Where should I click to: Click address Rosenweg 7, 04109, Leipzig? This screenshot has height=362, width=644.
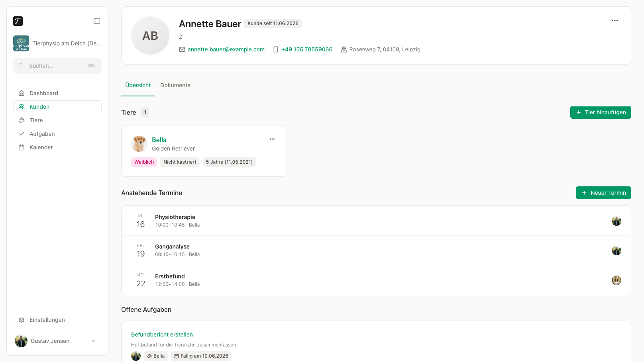[x=385, y=49]
